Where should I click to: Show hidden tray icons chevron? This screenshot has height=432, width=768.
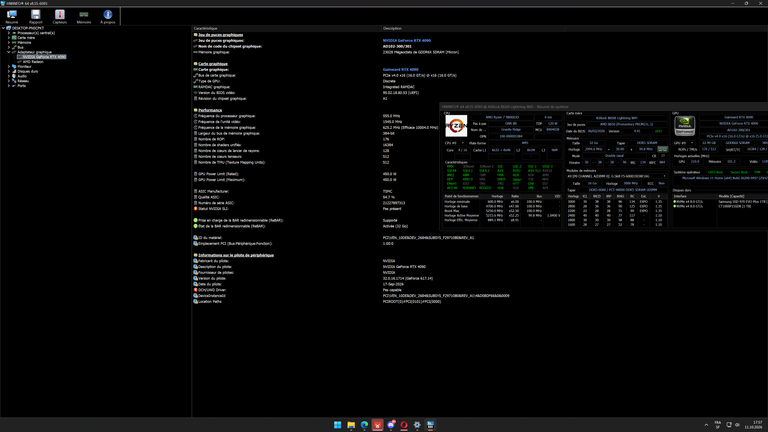click(706, 425)
